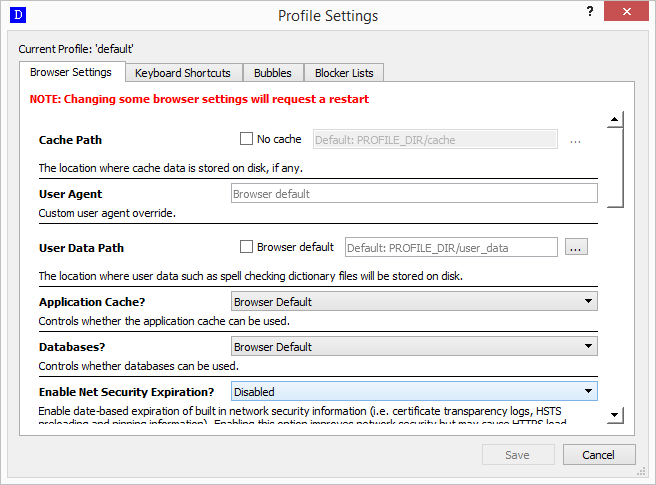Click 'Controls whether the application cache can be used' text
The image size is (656, 485).
tap(164, 321)
